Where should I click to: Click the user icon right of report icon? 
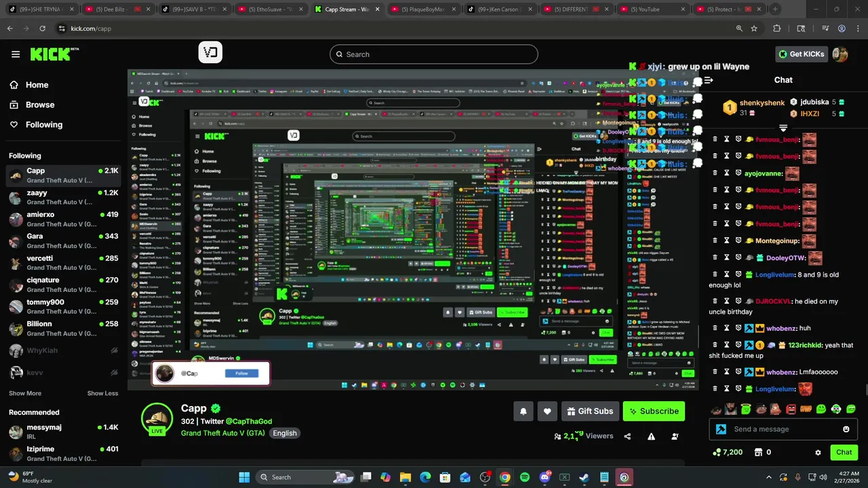coord(675,436)
